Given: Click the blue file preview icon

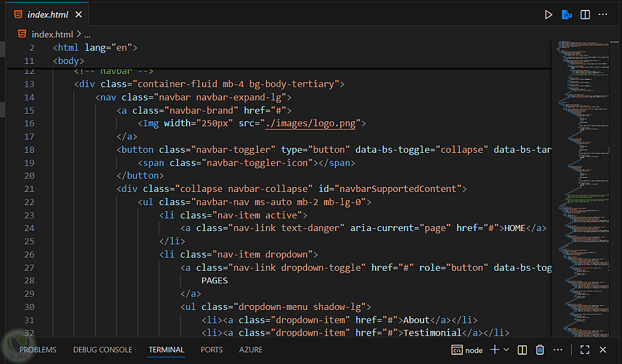Looking at the screenshot, I should pos(567,15).
